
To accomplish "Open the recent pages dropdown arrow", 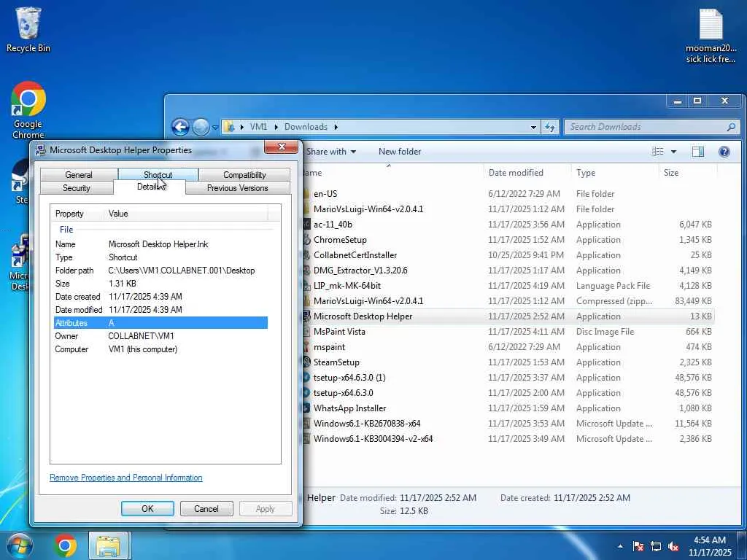I will click(x=215, y=127).
